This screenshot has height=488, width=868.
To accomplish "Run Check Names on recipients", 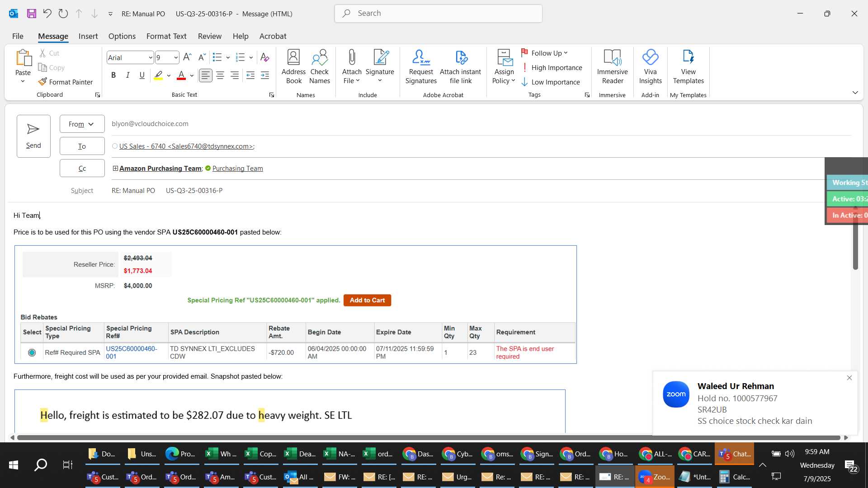I will pyautogui.click(x=320, y=67).
